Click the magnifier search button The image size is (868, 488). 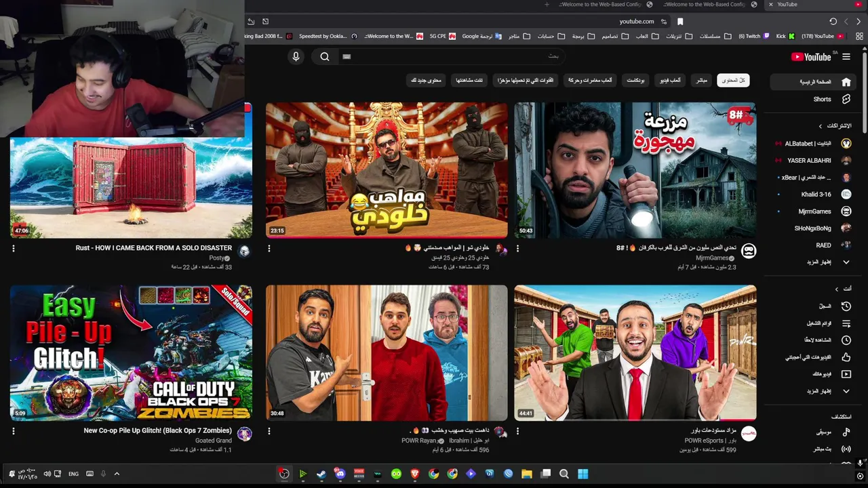pyautogui.click(x=325, y=57)
